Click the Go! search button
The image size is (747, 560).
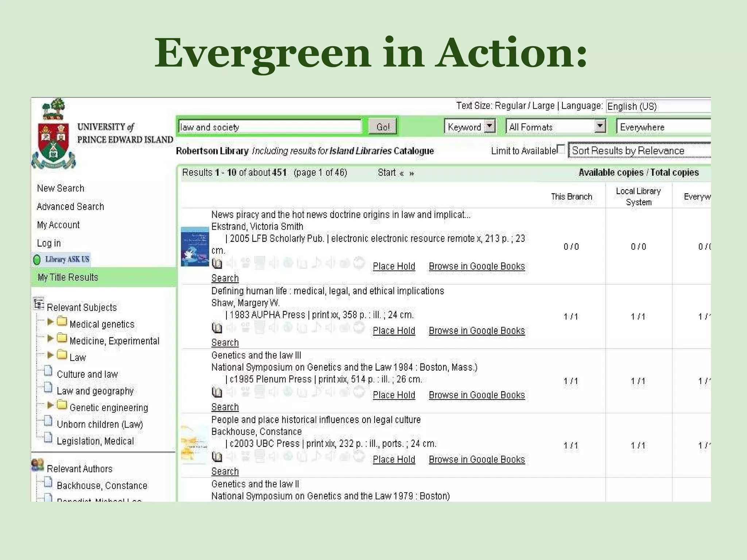(x=383, y=127)
